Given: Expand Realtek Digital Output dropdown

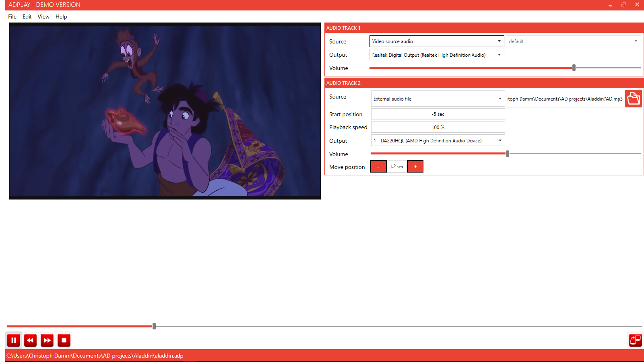Looking at the screenshot, I should (x=437, y=55).
